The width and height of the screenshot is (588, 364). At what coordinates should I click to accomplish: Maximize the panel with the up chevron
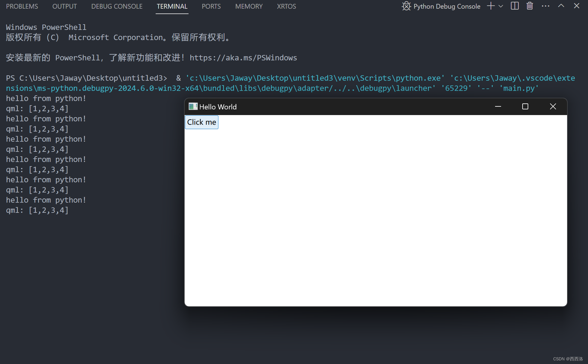coord(561,6)
